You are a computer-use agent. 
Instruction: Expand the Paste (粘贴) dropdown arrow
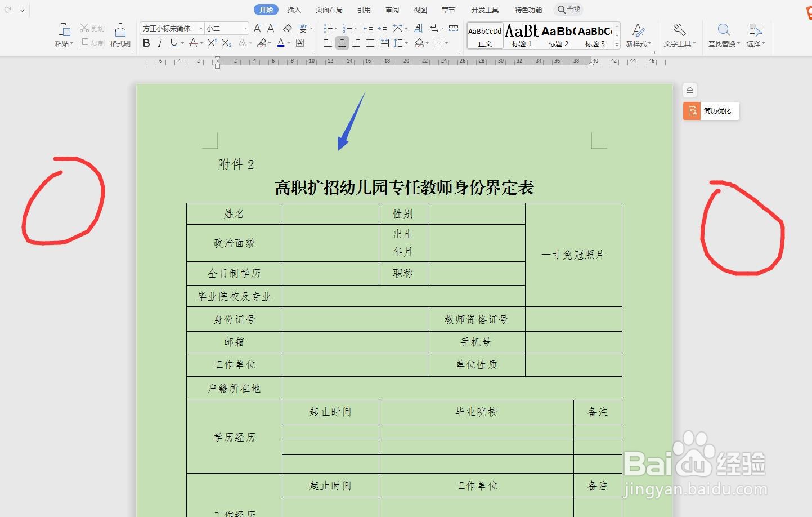coord(71,44)
